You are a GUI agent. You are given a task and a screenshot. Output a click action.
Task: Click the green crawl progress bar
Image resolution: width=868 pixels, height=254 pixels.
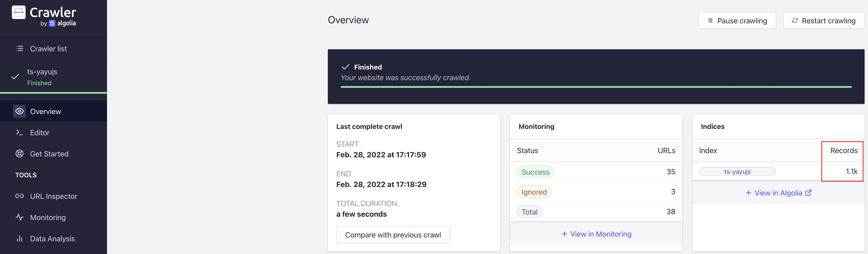(x=596, y=87)
